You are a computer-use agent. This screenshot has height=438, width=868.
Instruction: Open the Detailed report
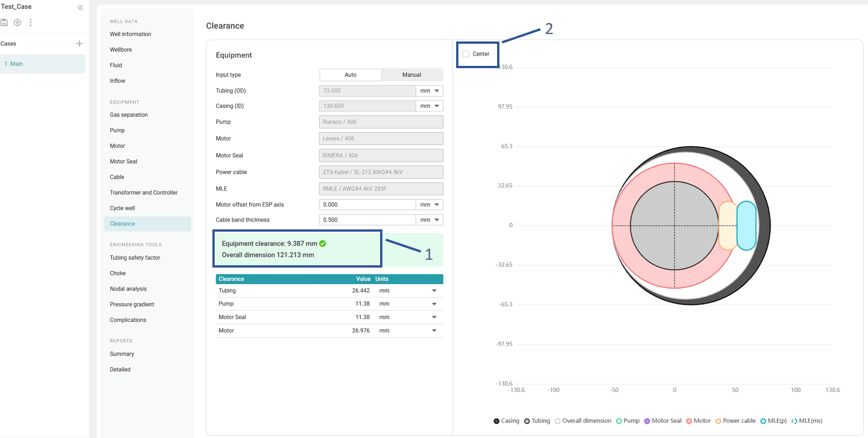[120, 369]
